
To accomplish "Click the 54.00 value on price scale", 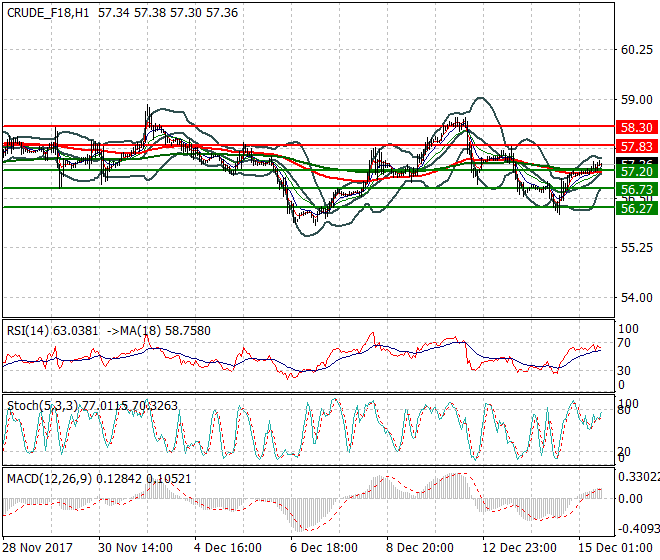I will (636, 297).
